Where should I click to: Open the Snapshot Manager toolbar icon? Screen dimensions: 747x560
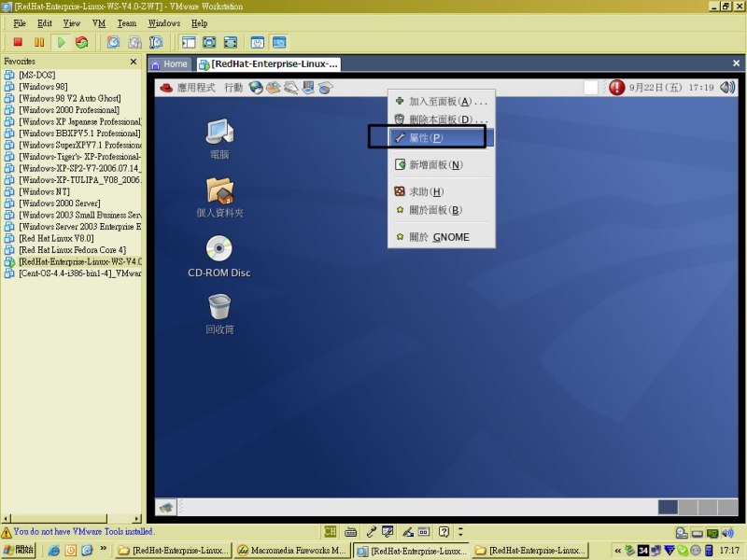pyautogui.click(x=156, y=42)
